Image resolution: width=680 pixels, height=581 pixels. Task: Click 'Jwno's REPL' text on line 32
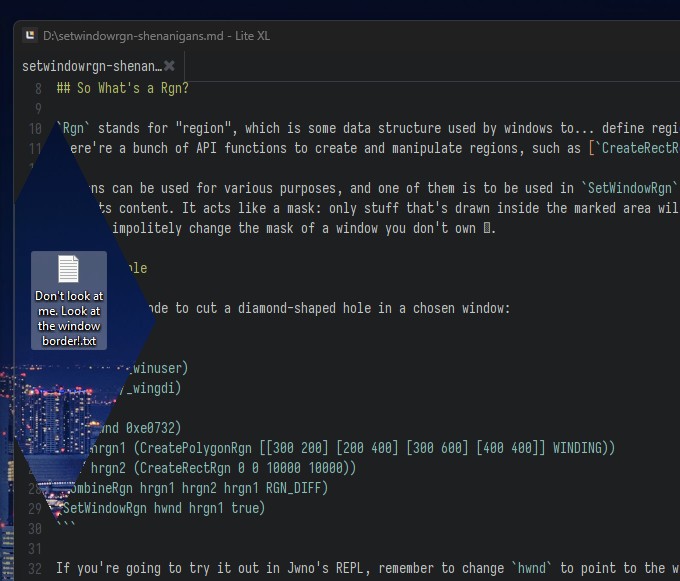(325, 568)
